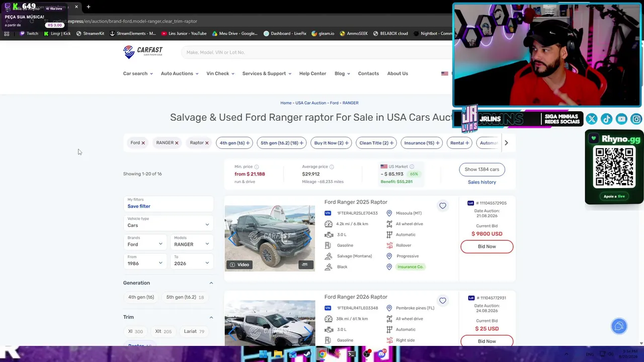644x362 pixels.
Task: Open Steam from the taskbar
Action: pos(307,354)
